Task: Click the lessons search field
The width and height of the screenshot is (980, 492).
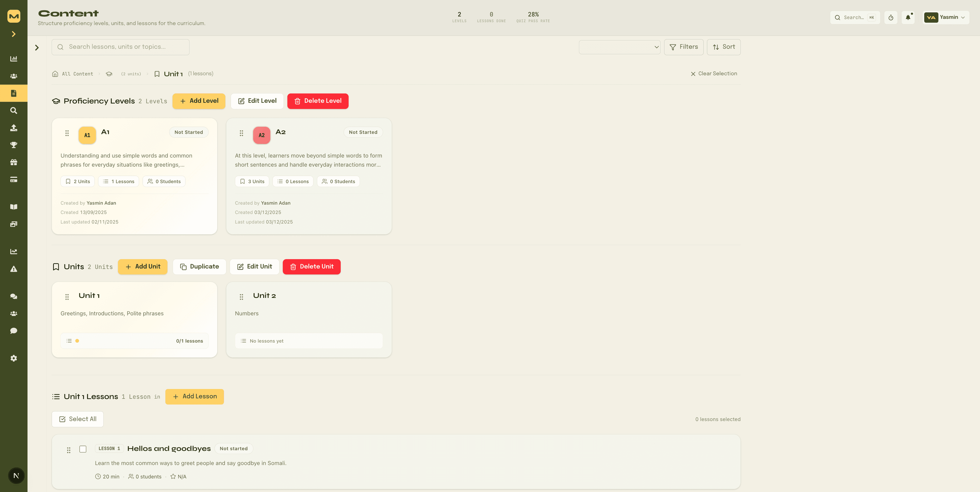Action: click(121, 47)
